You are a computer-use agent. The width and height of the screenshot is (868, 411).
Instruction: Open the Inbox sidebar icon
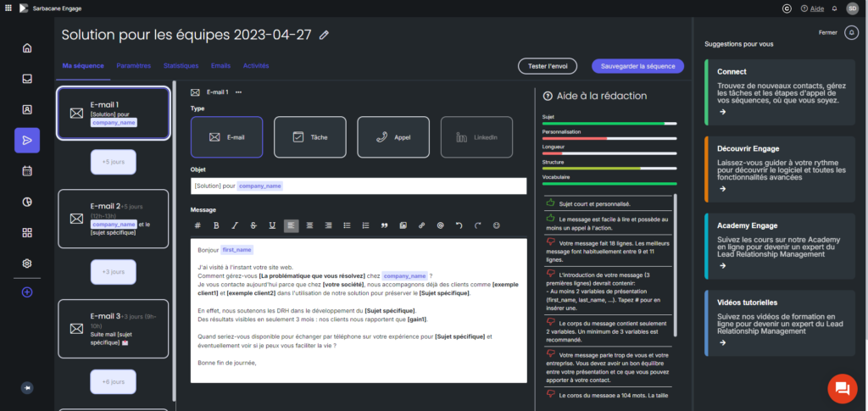(27, 79)
